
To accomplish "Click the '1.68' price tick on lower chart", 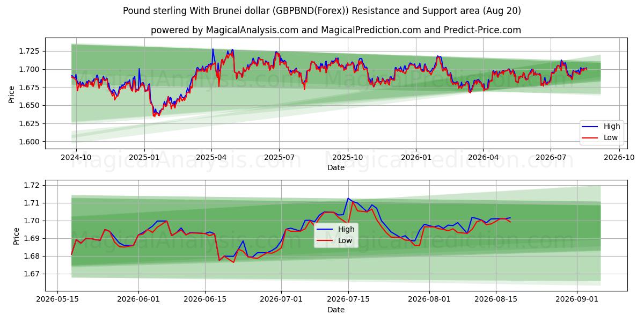I will 33,256.
